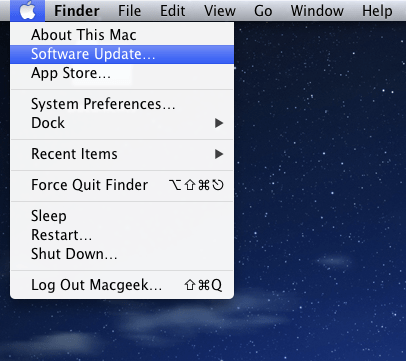Open the Go menu
The width and height of the screenshot is (406, 361).
click(x=263, y=11)
